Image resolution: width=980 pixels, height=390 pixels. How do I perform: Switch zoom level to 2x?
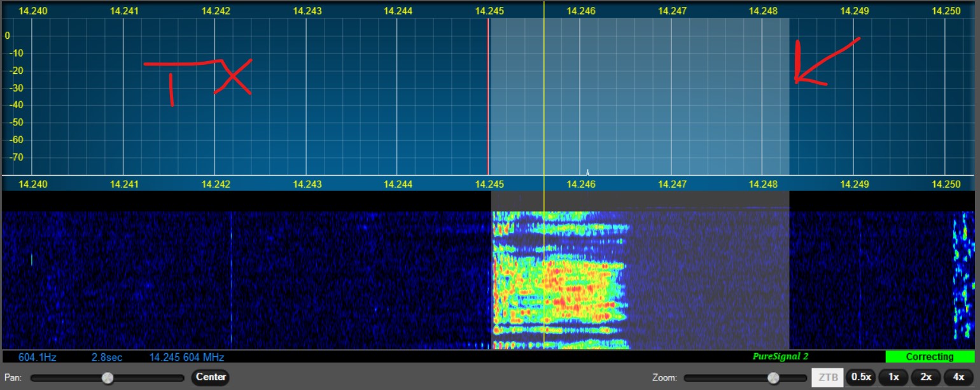pyautogui.click(x=926, y=377)
